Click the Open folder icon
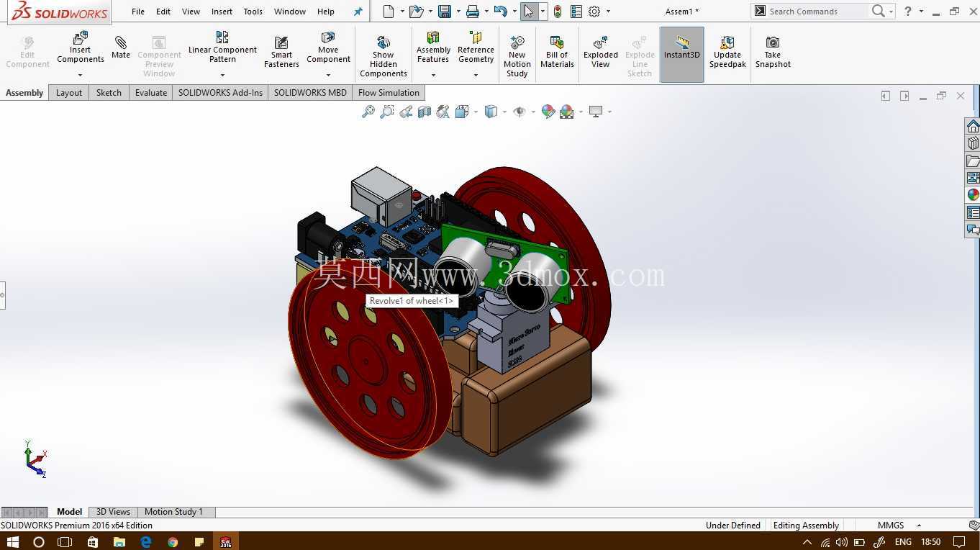 click(x=415, y=12)
